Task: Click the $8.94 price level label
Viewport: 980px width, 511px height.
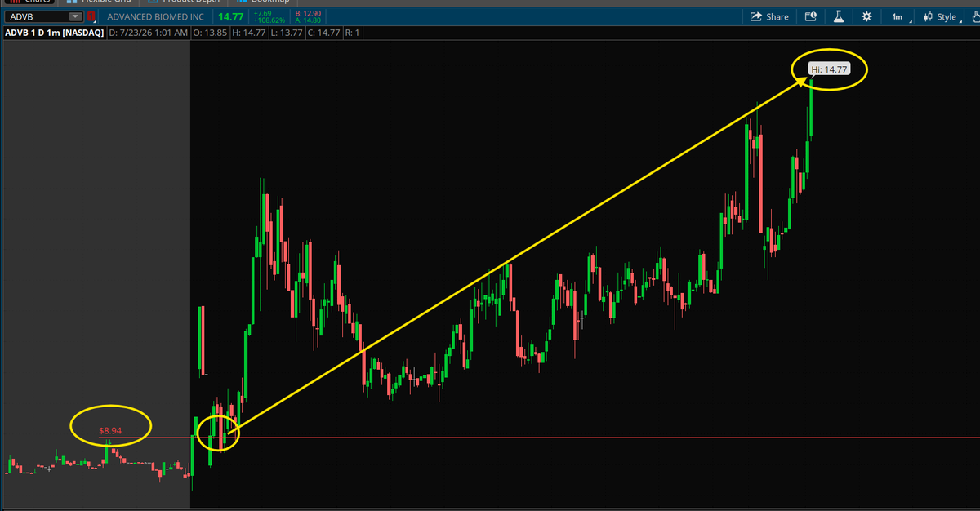Action: tap(110, 430)
